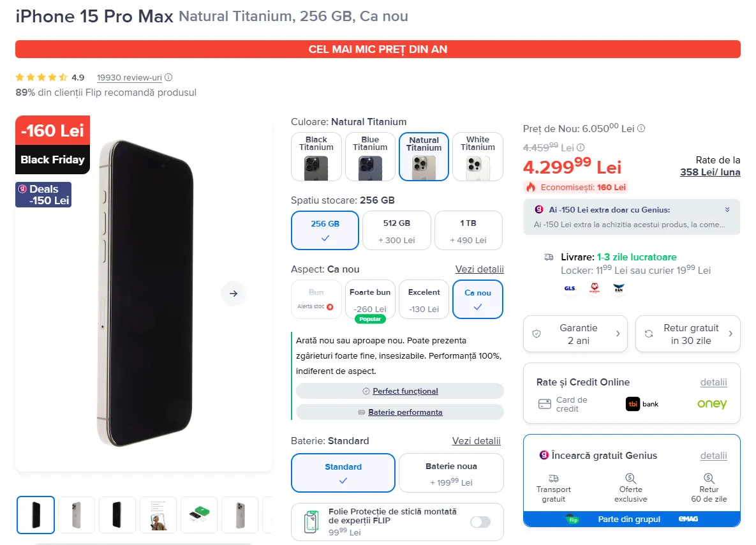Open Retur gratuit in 30 zile details
The width and height of the screenshot is (756, 545).
pyautogui.click(x=688, y=334)
